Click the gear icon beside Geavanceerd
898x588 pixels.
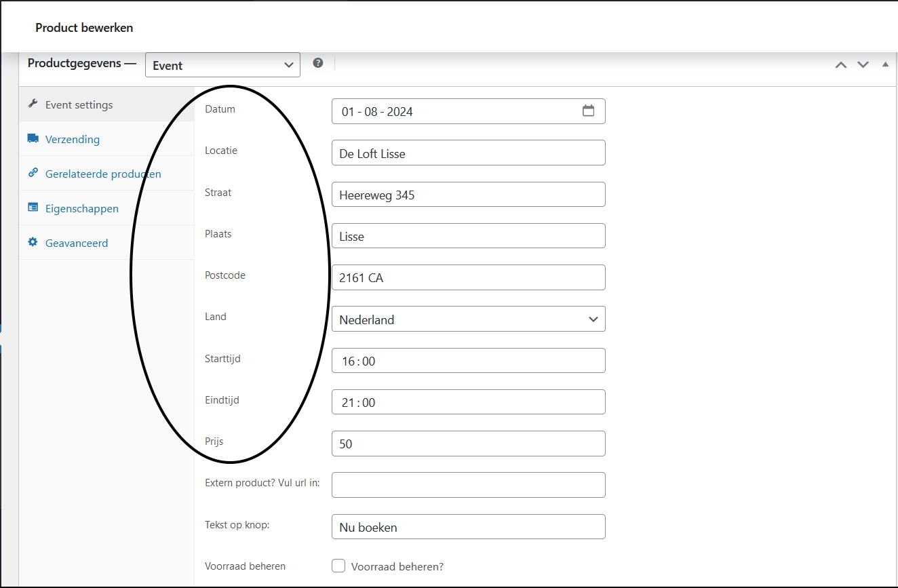33,242
